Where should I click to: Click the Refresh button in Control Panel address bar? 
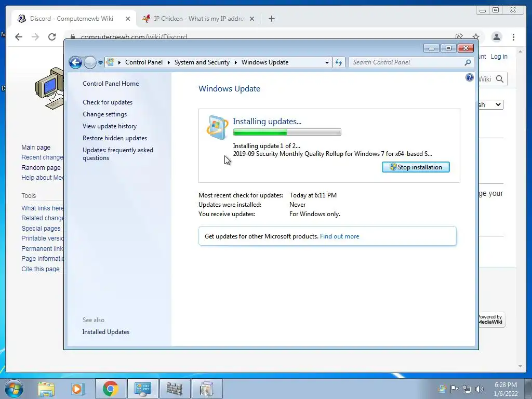coord(339,62)
